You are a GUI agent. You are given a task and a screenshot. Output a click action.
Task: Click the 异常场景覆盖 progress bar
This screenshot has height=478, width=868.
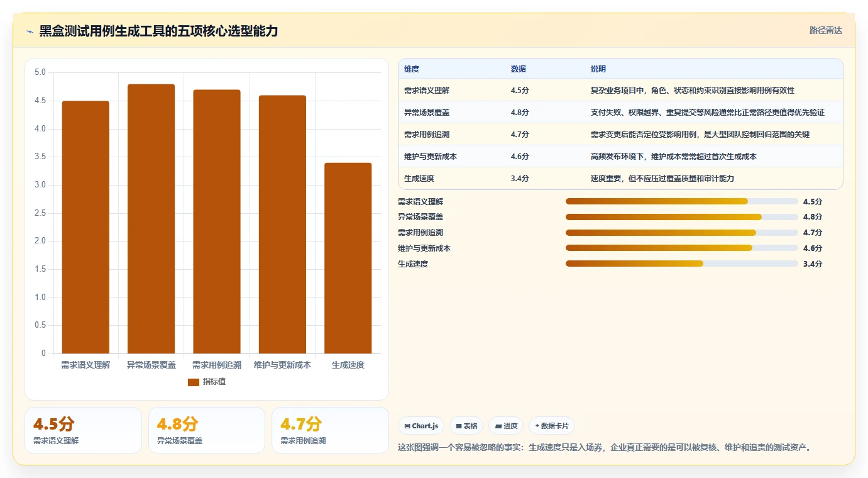pyautogui.click(x=681, y=217)
